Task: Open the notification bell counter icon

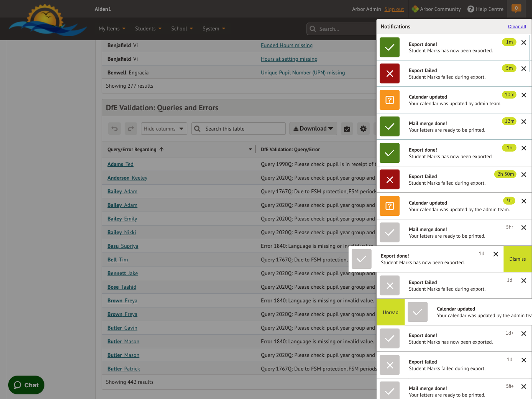Action: (516, 9)
